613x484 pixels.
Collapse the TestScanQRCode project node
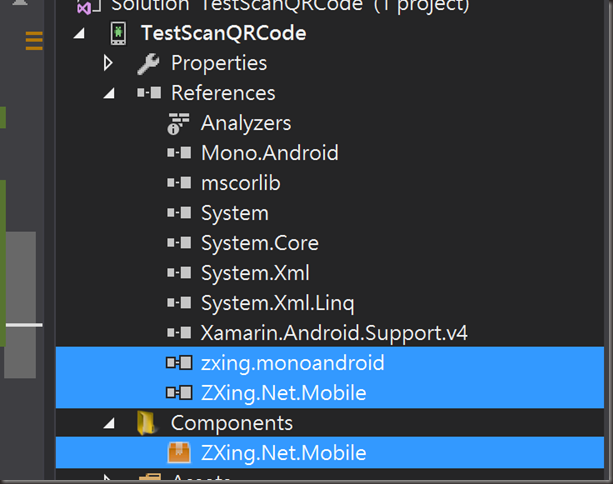(x=81, y=33)
